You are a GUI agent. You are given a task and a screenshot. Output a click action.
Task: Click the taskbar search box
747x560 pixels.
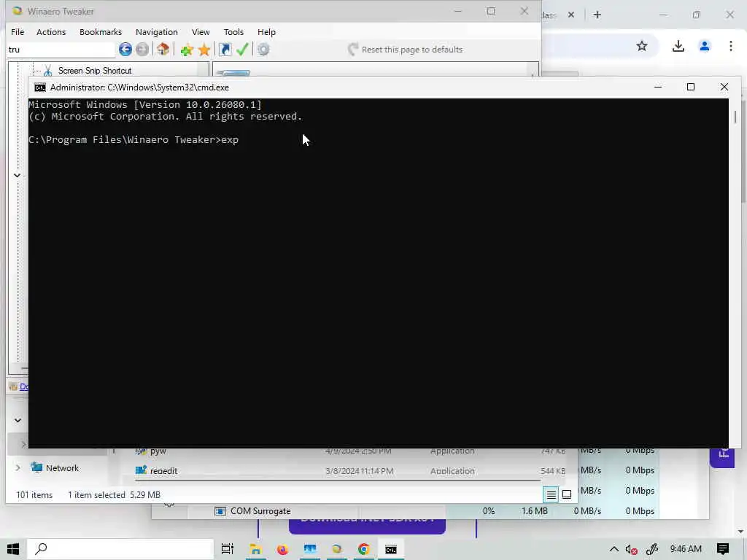[119, 549]
